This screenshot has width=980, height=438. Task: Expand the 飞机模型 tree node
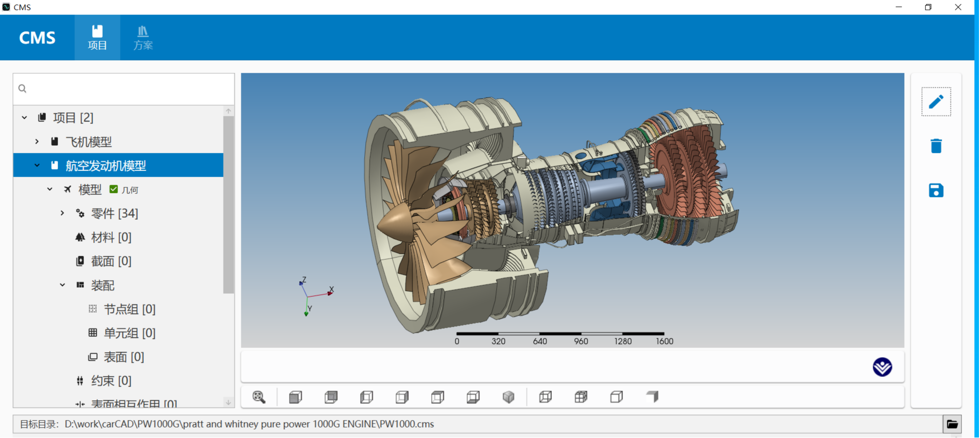37,141
